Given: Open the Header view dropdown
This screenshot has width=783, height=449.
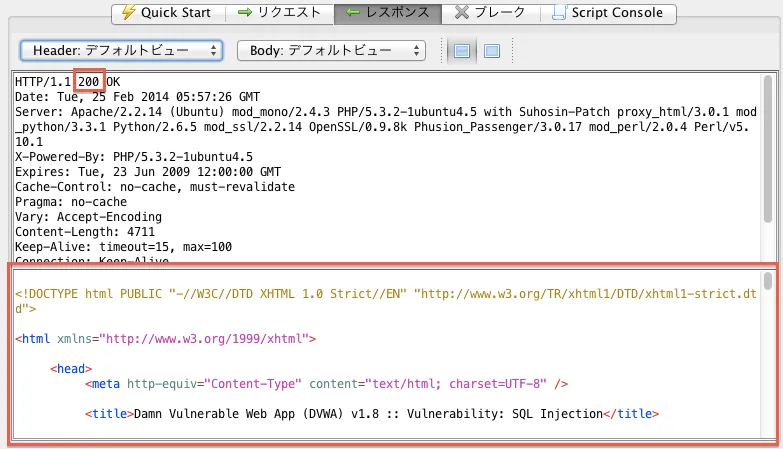Looking at the screenshot, I should (x=121, y=50).
